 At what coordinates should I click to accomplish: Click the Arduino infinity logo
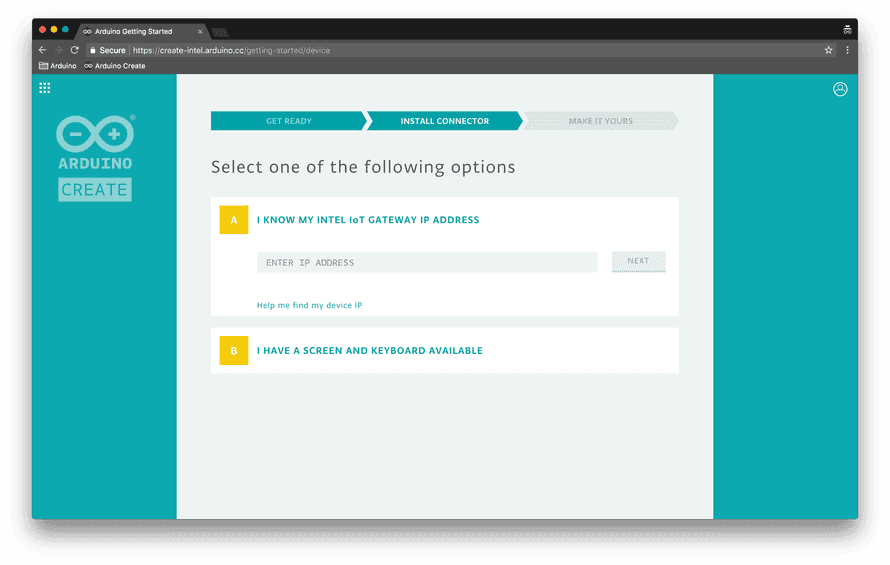[94, 134]
